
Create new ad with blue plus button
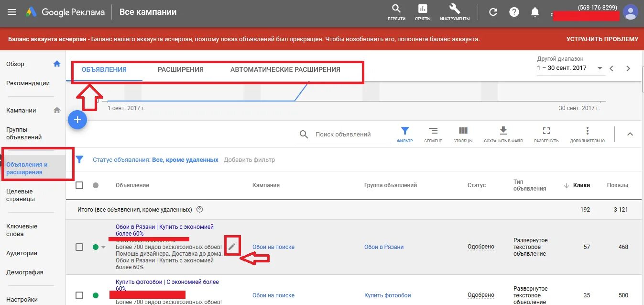[x=77, y=120]
